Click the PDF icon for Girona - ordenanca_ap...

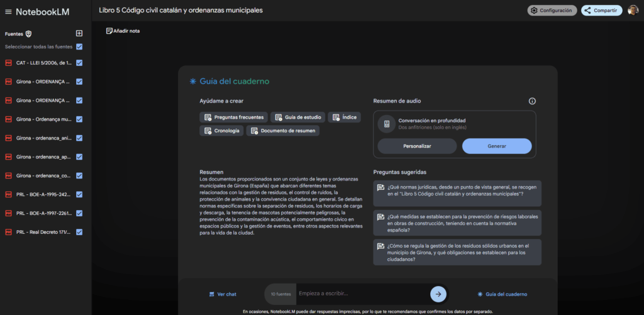click(8, 157)
